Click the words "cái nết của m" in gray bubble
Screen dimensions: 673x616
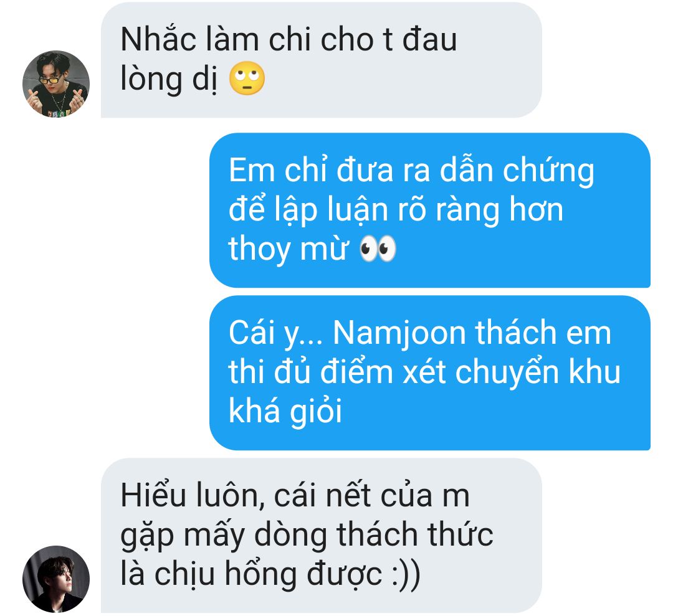pyautogui.click(x=371, y=496)
